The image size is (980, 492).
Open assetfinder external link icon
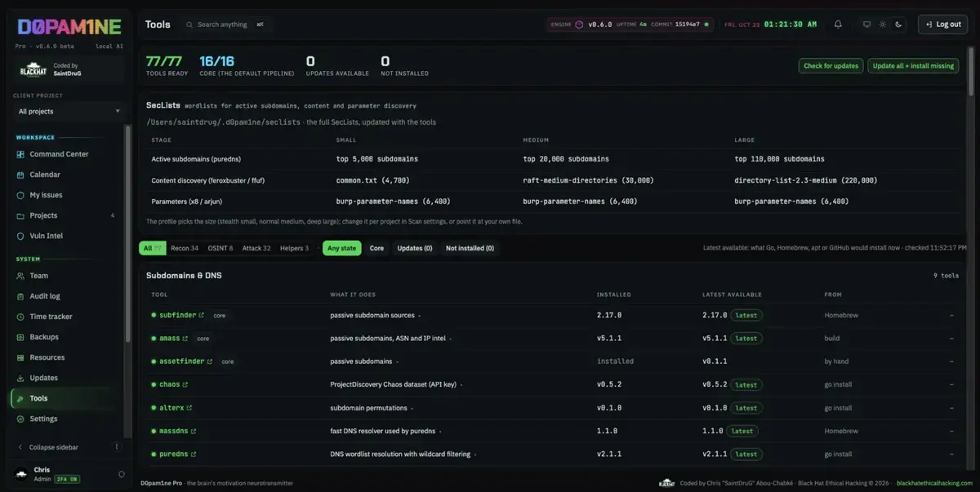(x=210, y=361)
